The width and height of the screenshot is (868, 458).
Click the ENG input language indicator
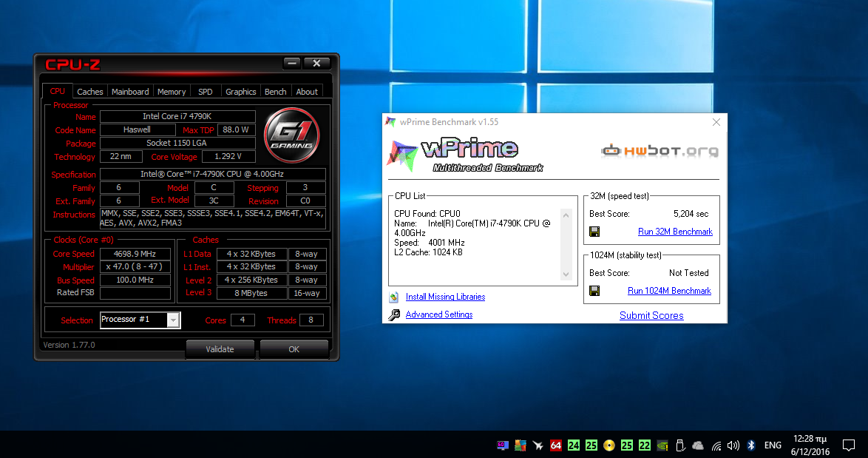(x=773, y=445)
